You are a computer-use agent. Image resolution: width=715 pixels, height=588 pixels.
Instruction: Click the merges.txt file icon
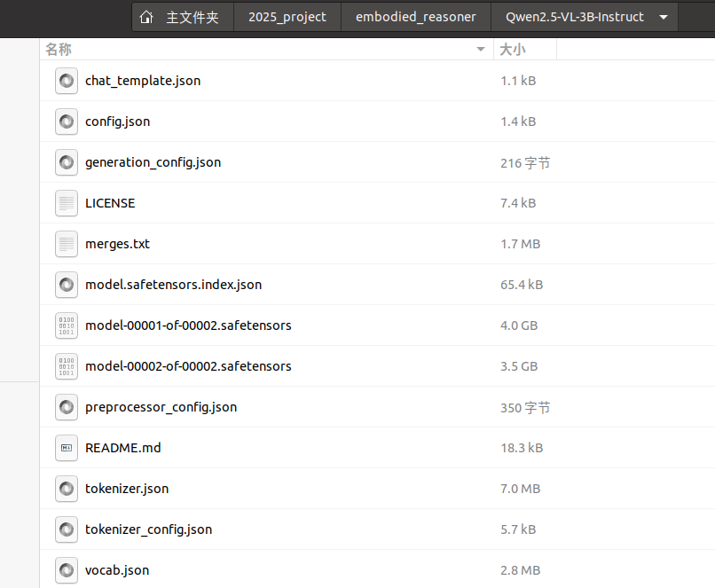coord(67,244)
